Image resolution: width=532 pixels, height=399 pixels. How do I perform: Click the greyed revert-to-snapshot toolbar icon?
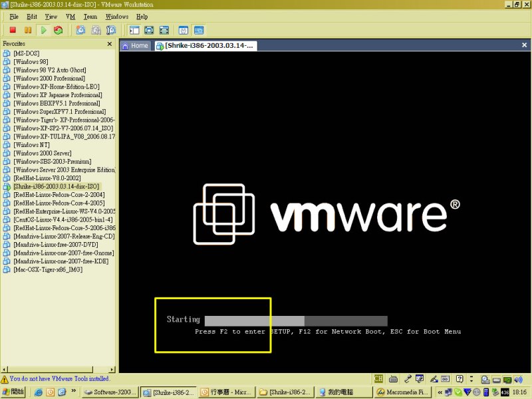(x=96, y=30)
